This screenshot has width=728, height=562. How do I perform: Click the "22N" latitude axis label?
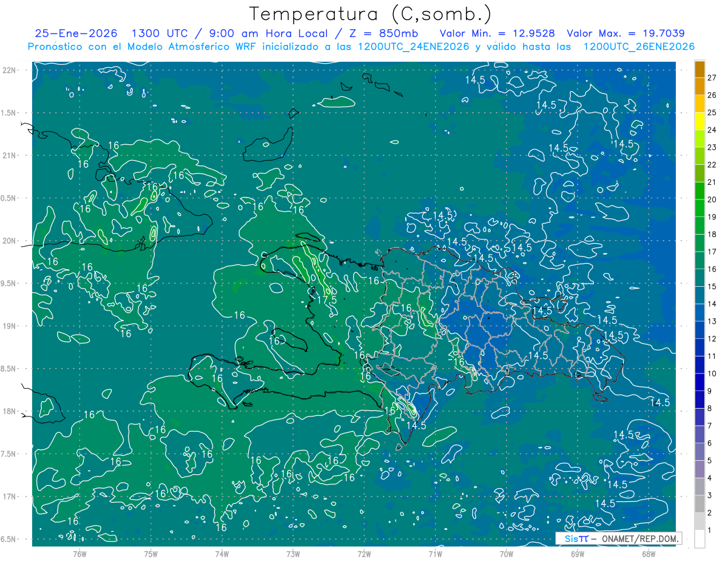[x=9, y=70]
